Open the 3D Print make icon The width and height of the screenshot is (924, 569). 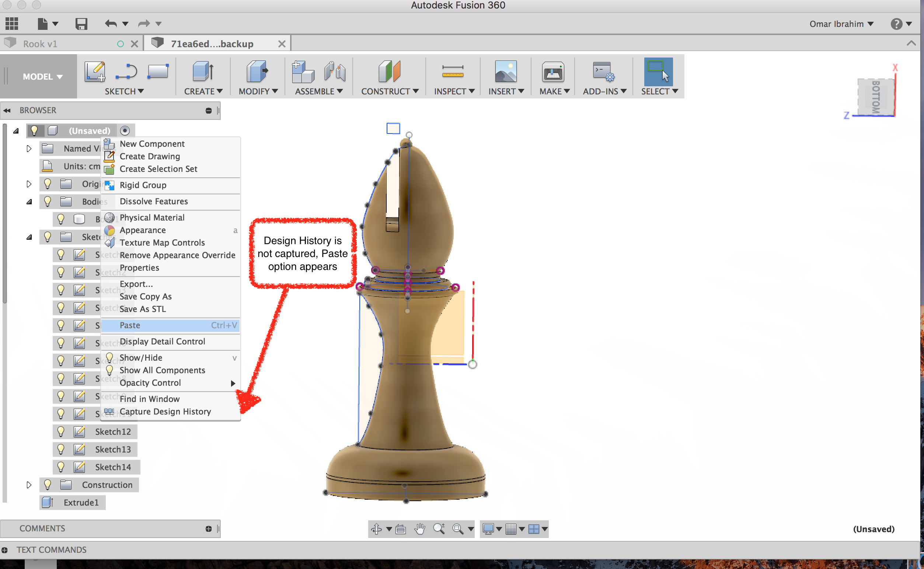(552, 71)
